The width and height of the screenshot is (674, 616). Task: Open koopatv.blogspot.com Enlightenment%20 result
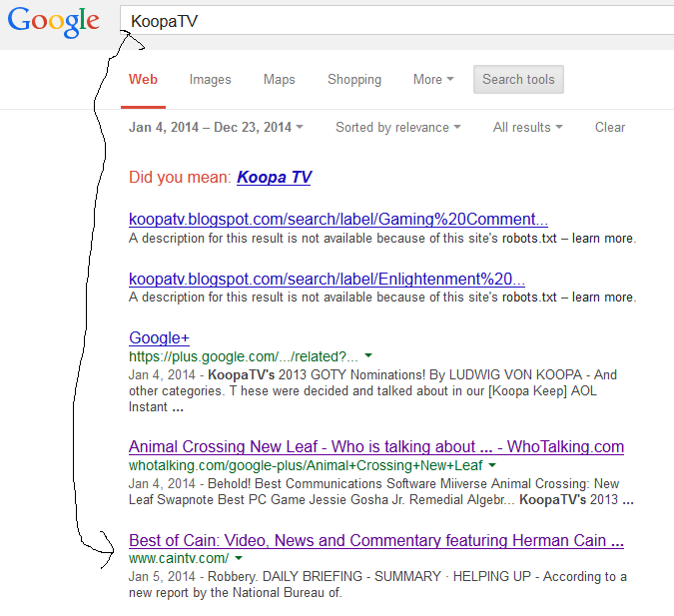(327, 279)
